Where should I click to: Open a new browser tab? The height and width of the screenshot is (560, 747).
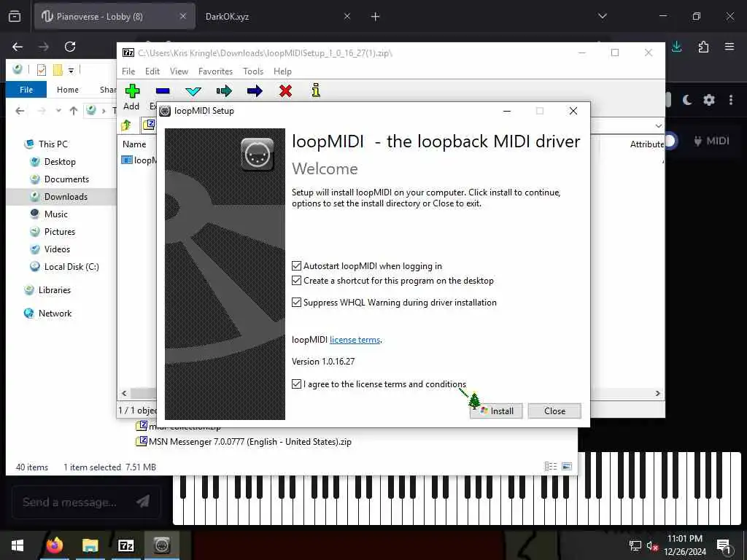tap(376, 17)
